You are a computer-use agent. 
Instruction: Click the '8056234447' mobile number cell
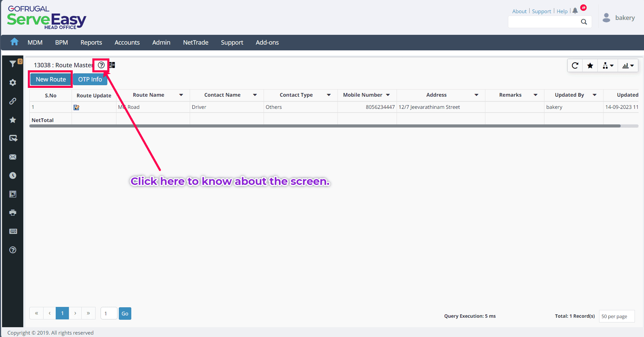(367, 107)
